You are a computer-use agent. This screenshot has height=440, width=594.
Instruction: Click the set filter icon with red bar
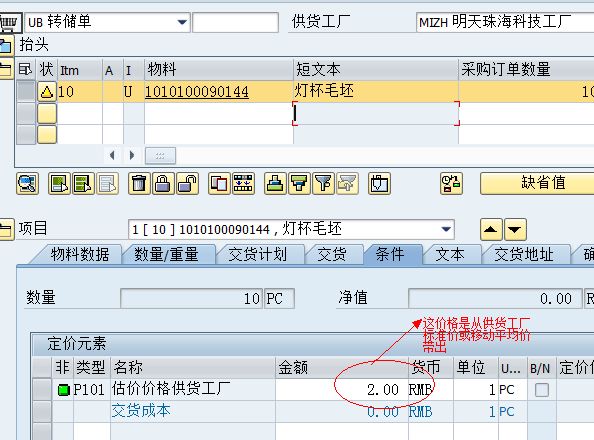point(299,184)
